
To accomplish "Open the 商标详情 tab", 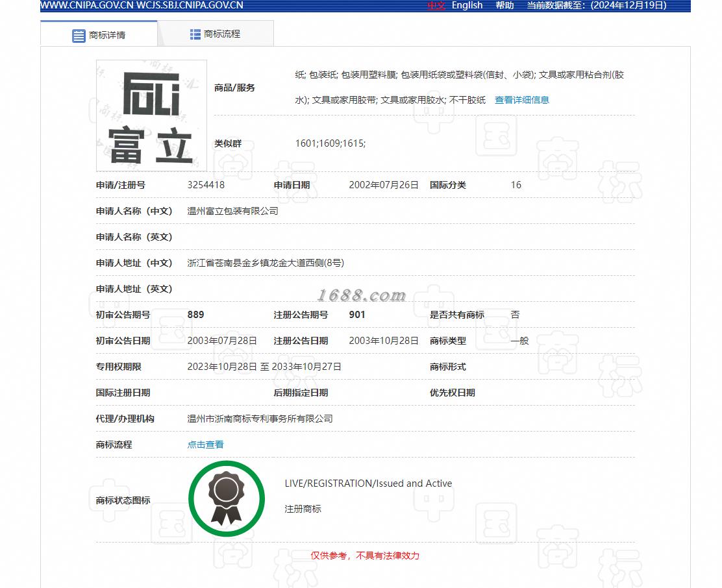I will click(99, 34).
